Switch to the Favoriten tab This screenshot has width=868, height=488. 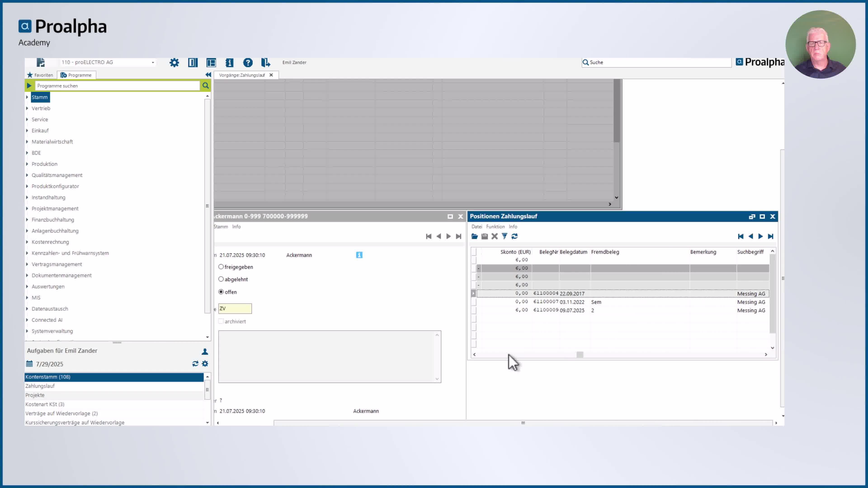pyautogui.click(x=40, y=75)
